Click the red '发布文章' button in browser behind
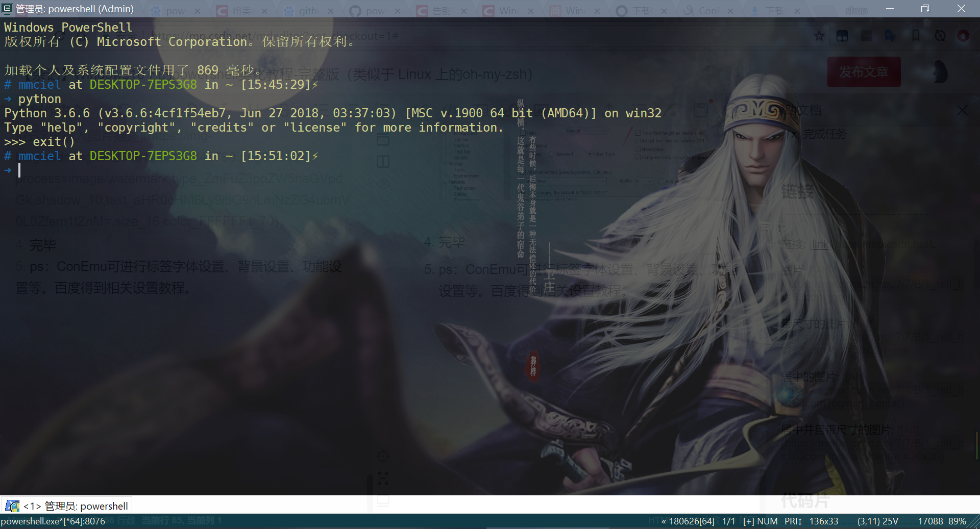Screen dimensions: 980x529 864,72
